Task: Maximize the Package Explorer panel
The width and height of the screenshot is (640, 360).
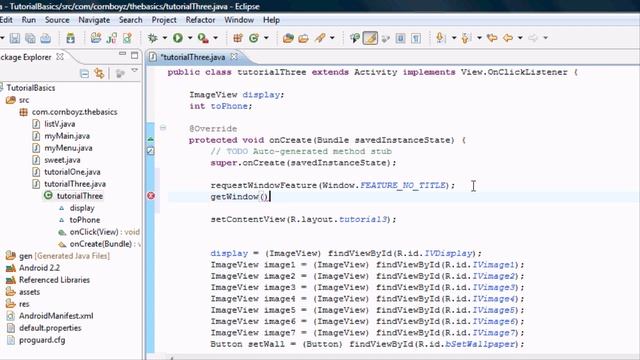Action: click(x=134, y=55)
